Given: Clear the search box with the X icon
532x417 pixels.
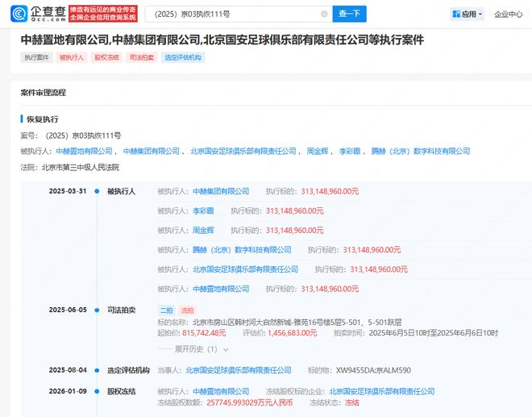Looking at the screenshot, I should point(324,14).
